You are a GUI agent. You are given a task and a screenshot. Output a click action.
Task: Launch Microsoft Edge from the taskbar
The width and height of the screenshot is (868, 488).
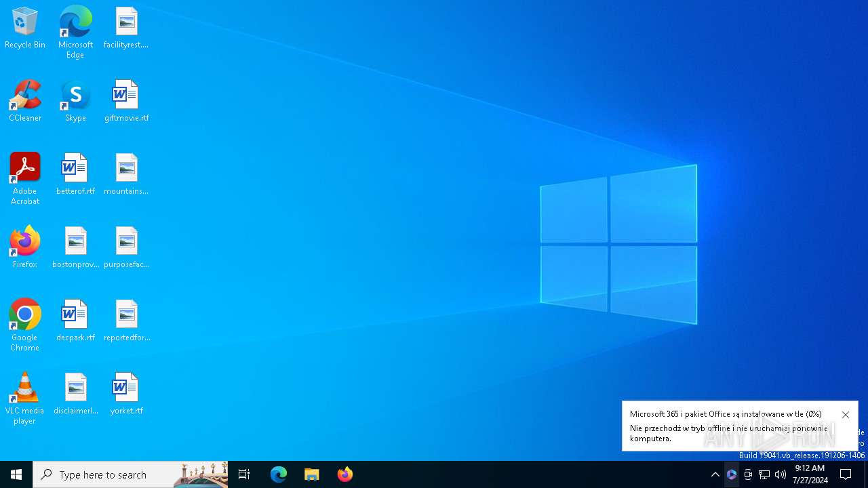pos(279,474)
